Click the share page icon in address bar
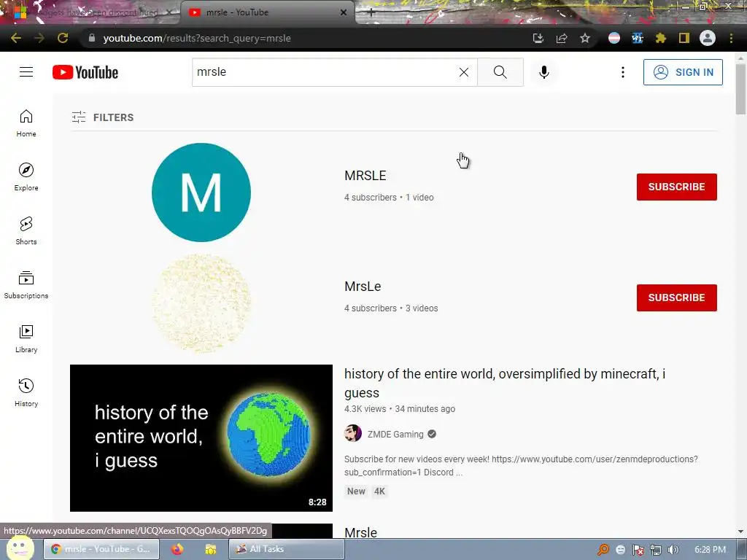747x560 pixels. [562, 38]
